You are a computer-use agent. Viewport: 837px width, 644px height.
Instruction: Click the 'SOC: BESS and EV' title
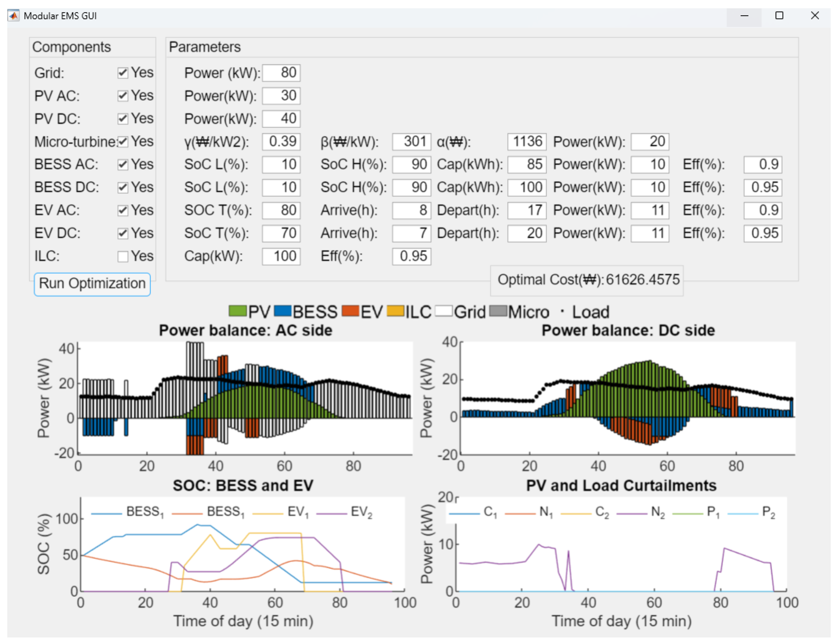tap(243, 486)
